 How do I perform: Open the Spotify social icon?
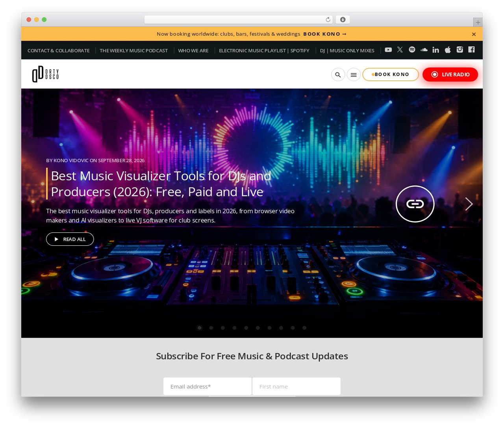coord(412,50)
